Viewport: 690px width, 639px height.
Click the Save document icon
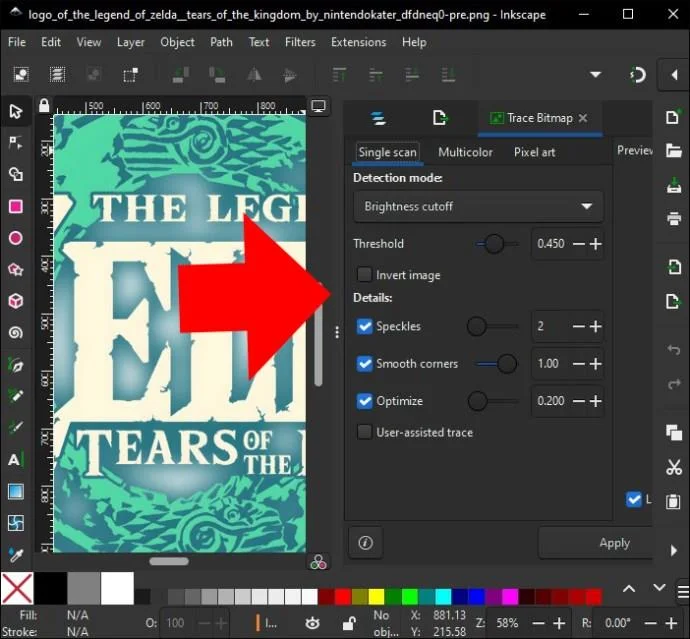[x=673, y=185]
